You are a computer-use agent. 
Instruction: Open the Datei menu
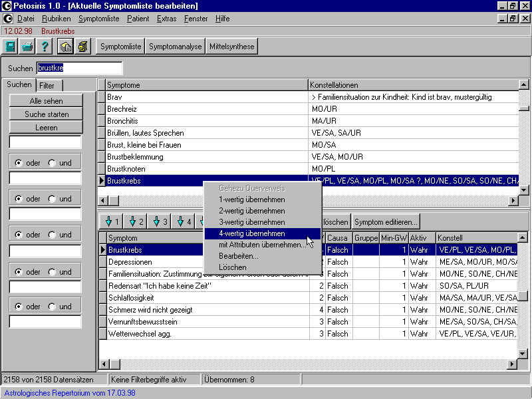pos(26,19)
